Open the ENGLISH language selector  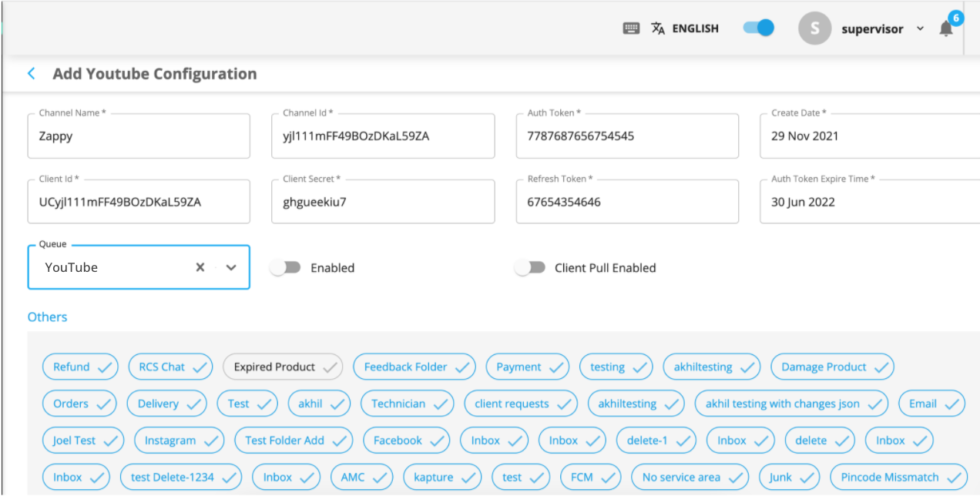coord(695,28)
